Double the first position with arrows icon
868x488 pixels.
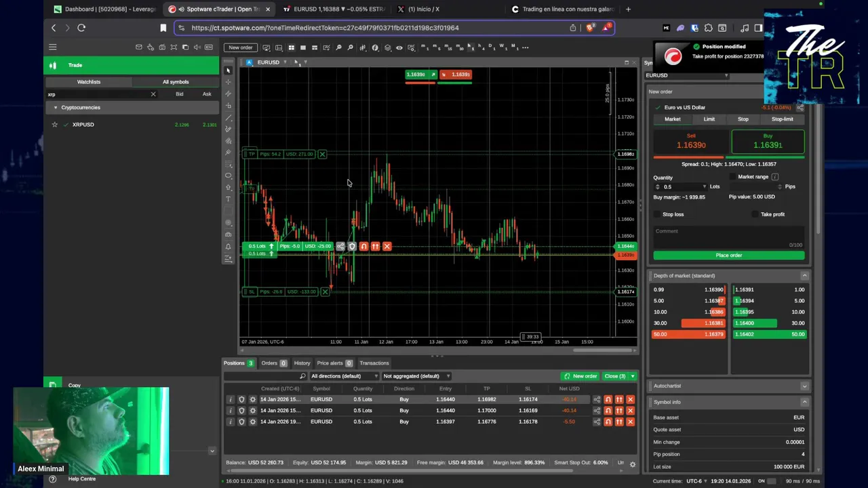tap(619, 399)
